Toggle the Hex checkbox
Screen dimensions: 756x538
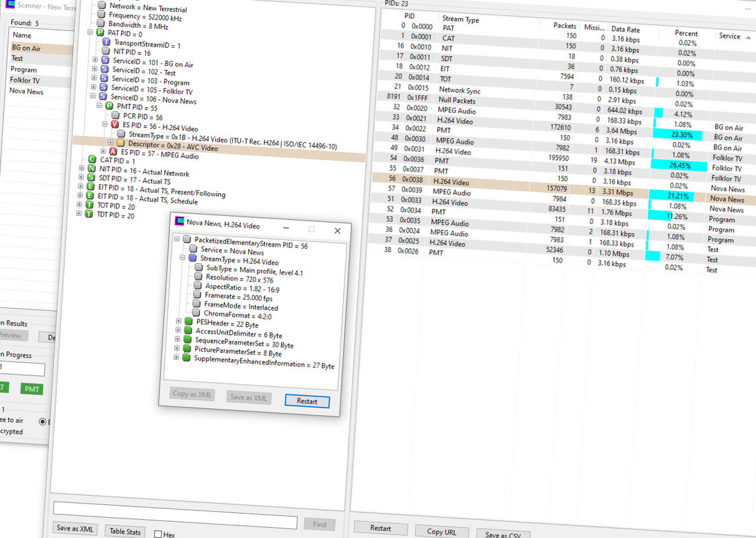[158, 534]
